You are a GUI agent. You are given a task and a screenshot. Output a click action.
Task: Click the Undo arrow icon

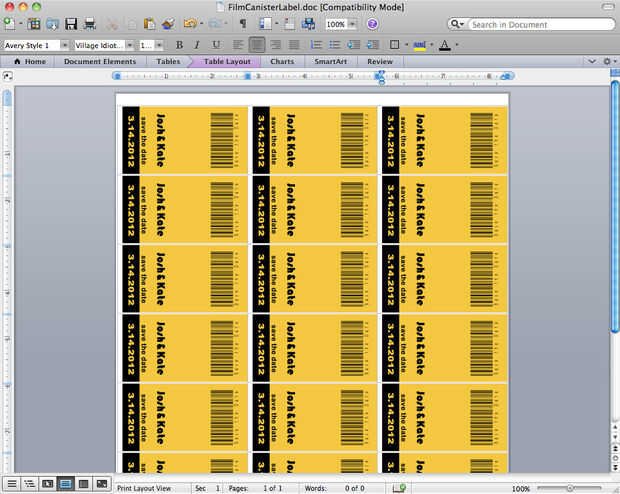[190, 24]
